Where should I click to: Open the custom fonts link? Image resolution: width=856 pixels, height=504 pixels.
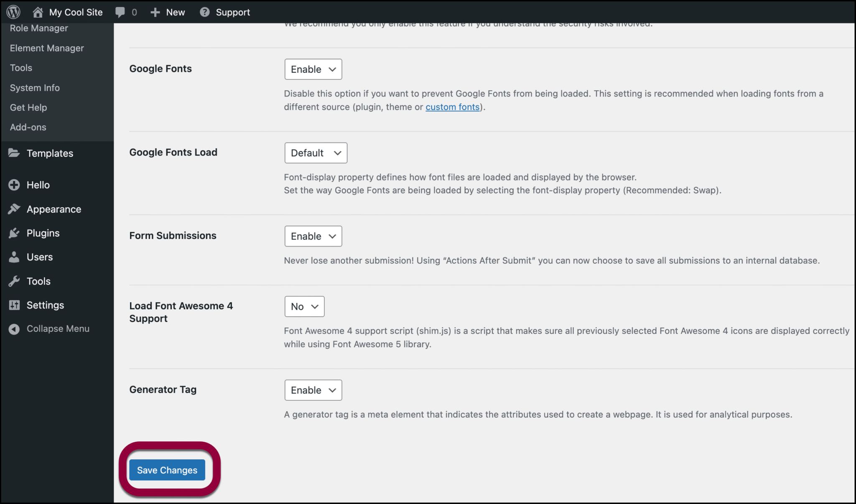click(452, 107)
